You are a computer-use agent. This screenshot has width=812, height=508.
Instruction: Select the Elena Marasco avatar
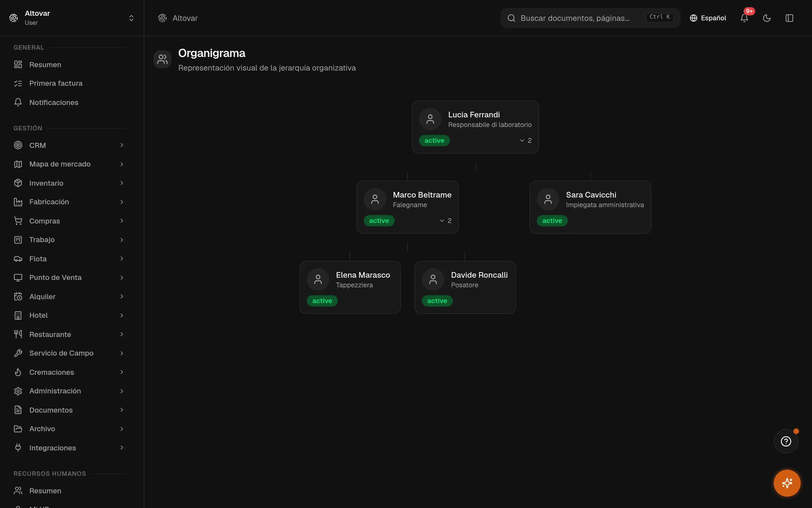[x=318, y=279]
